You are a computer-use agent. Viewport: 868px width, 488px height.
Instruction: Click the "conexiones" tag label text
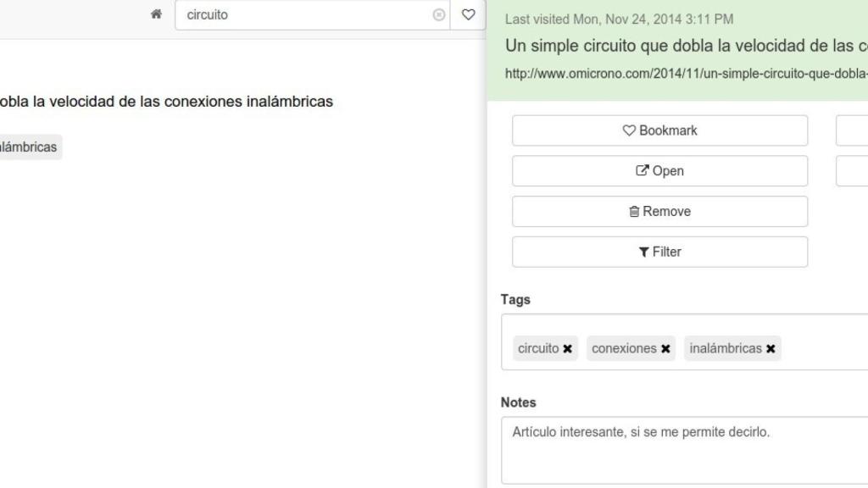pyautogui.click(x=624, y=348)
